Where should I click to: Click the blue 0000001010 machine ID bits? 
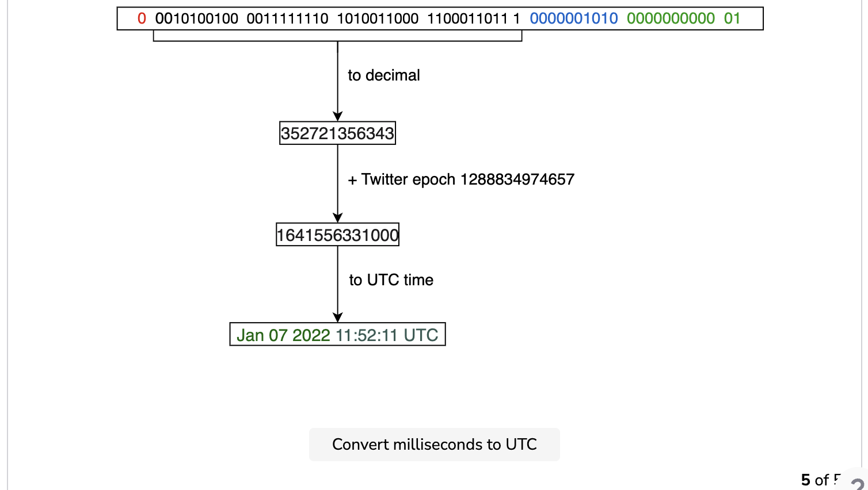tap(574, 18)
